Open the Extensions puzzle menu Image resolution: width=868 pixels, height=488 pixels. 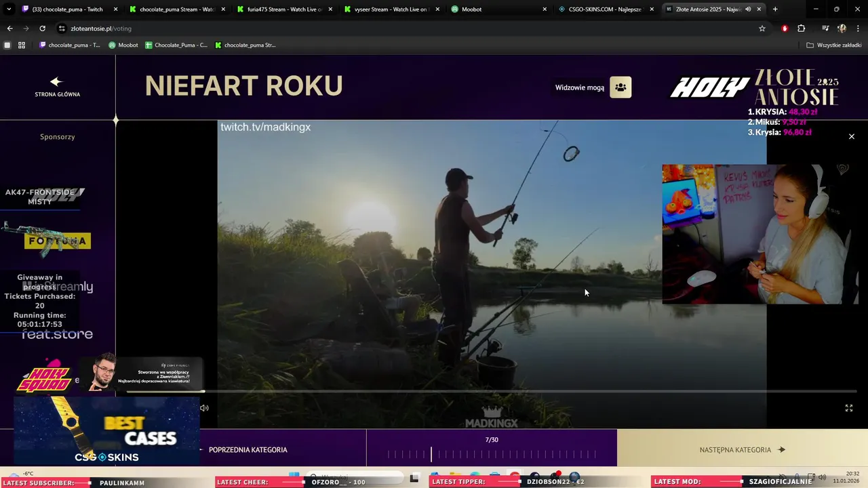pos(802,28)
